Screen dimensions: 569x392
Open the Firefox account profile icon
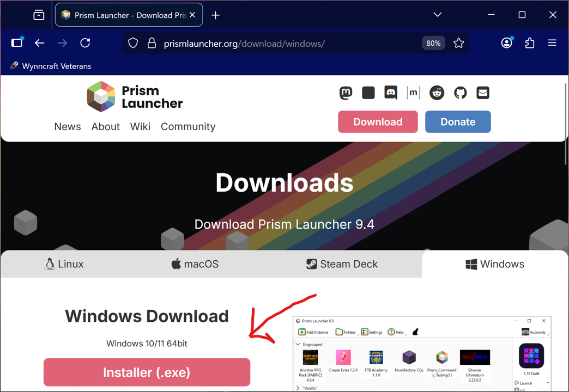pos(506,42)
